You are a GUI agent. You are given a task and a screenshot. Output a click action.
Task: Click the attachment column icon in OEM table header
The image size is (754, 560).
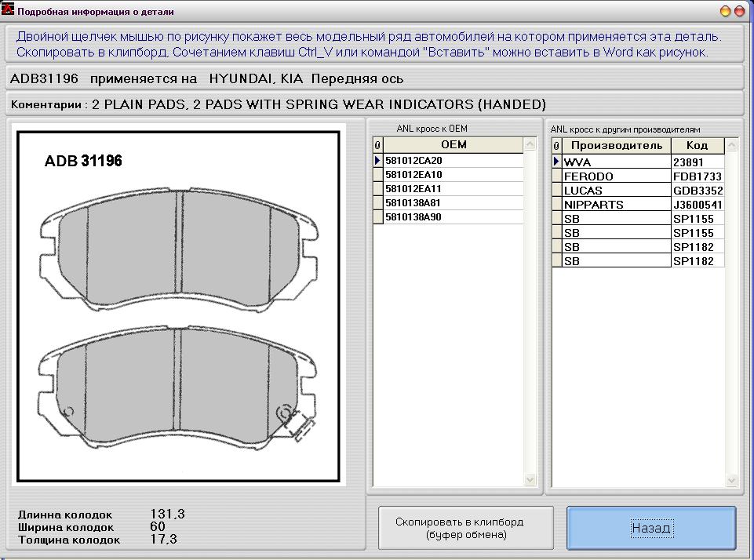[x=377, y=145]
